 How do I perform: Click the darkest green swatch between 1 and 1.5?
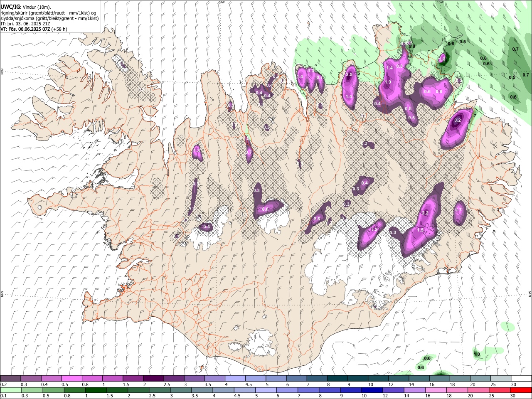(x=96, y=390)
